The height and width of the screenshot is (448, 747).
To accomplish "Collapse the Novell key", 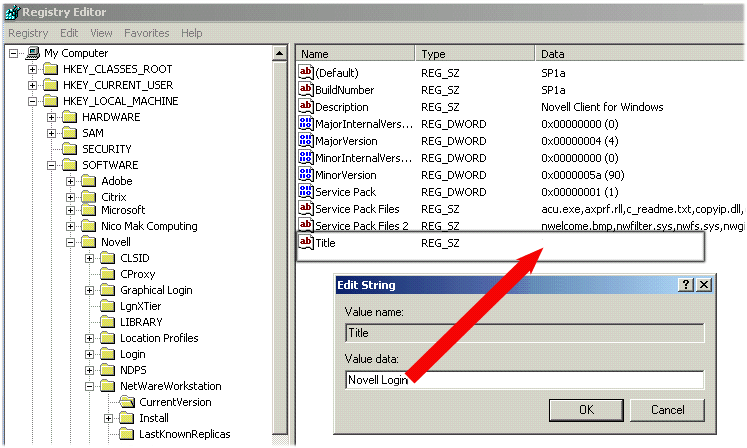I will [71, 242].
